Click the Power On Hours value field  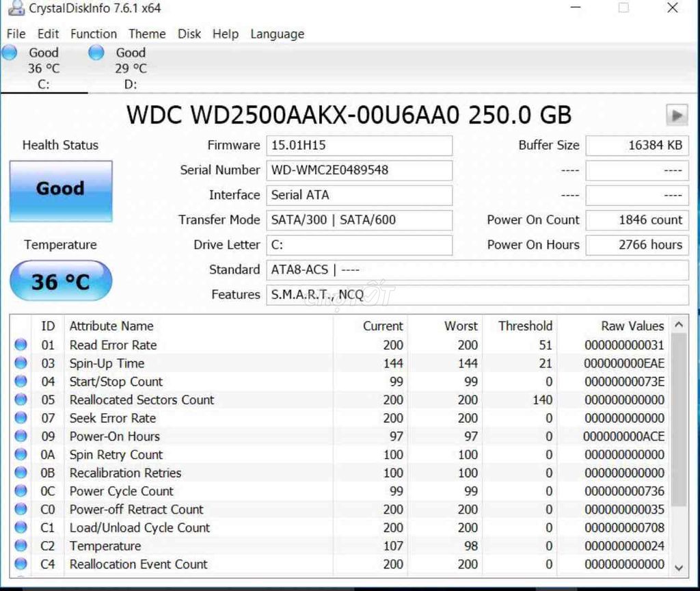pos(637,246)
